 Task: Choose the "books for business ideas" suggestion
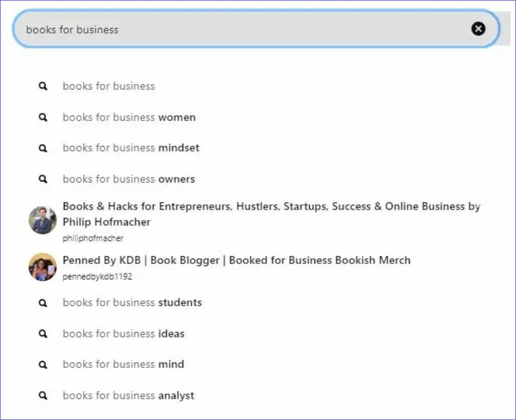click(123, 333)
